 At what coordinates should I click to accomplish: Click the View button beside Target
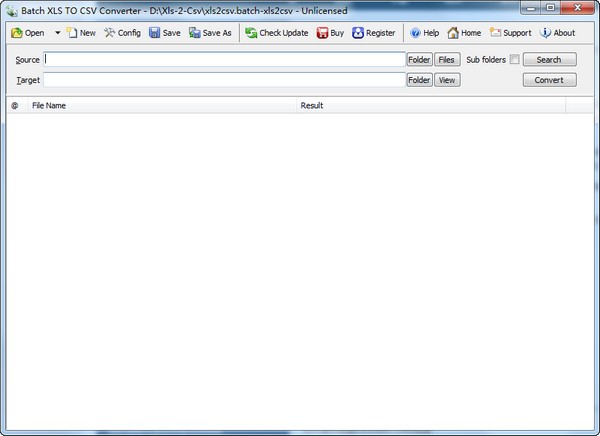(447, 80)
